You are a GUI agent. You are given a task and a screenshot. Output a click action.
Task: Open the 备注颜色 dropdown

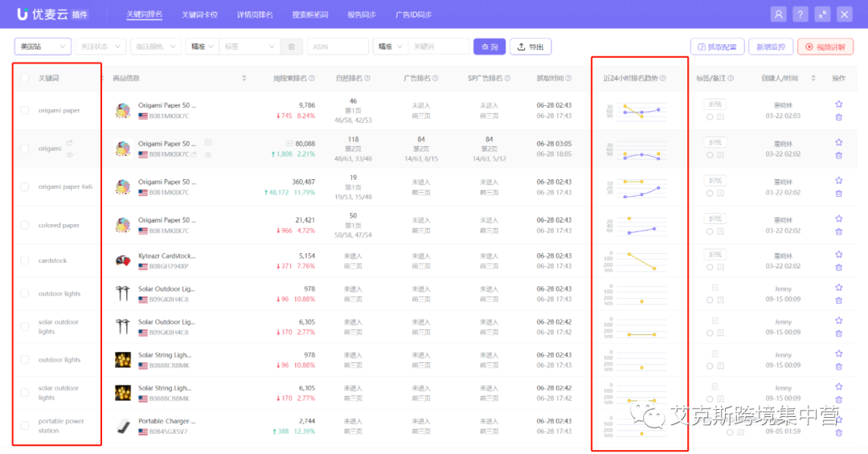[x=156, y=47]
